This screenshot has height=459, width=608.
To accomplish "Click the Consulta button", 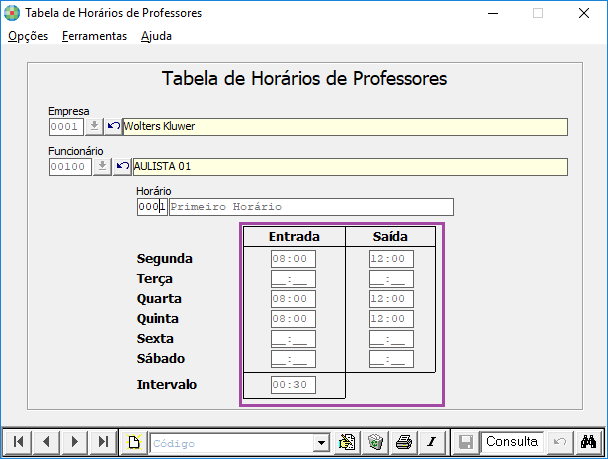I will point(512,442).
